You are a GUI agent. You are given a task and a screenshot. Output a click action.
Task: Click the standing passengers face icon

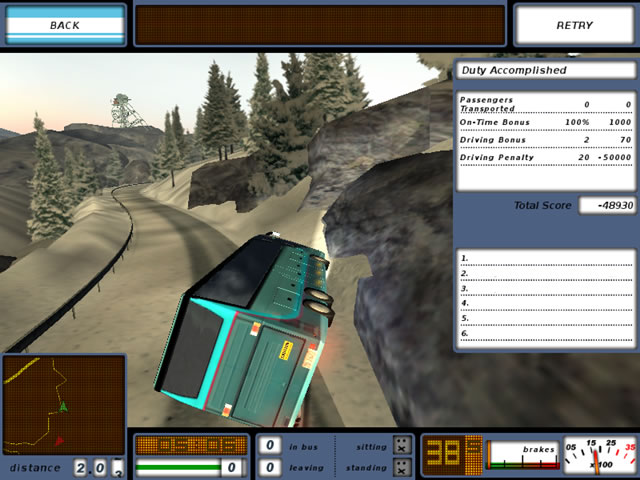401,467
